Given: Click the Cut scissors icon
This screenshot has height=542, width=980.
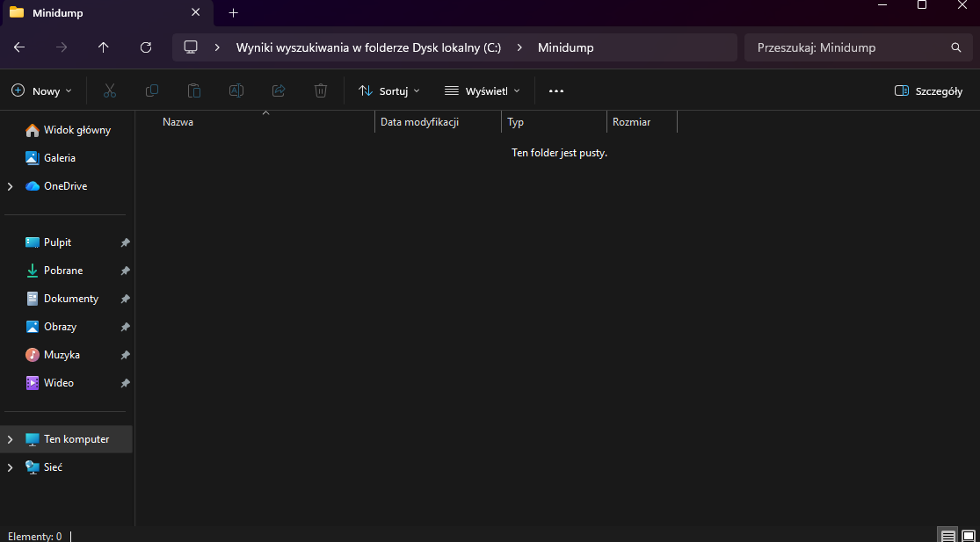Looking at the screenshot, I should [x=110, y=90].
